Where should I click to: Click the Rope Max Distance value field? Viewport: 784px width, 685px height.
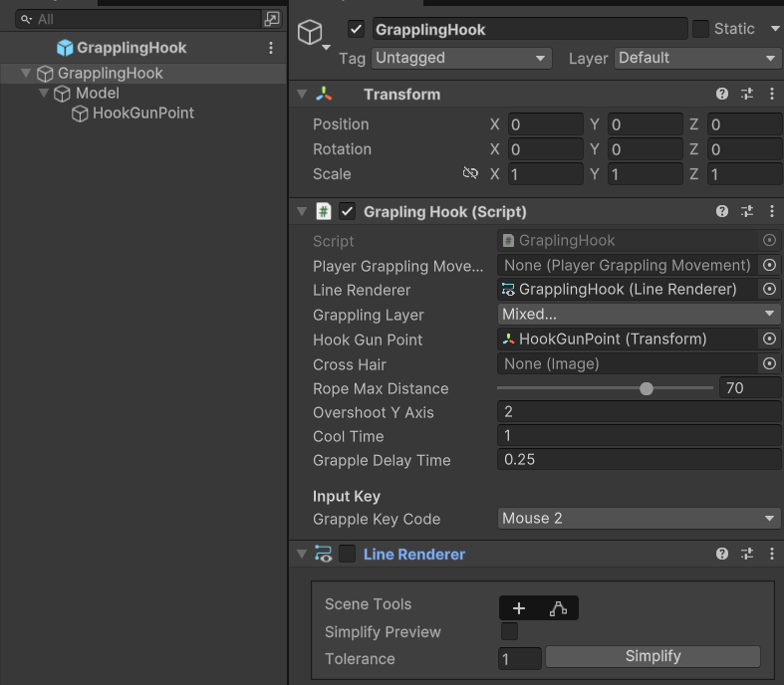(749, 387)
